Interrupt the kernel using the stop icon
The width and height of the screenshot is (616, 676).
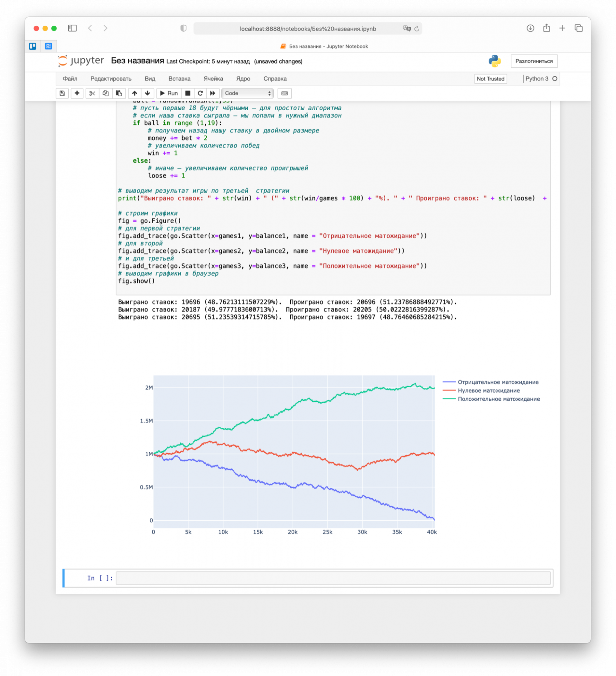point(188,93)
